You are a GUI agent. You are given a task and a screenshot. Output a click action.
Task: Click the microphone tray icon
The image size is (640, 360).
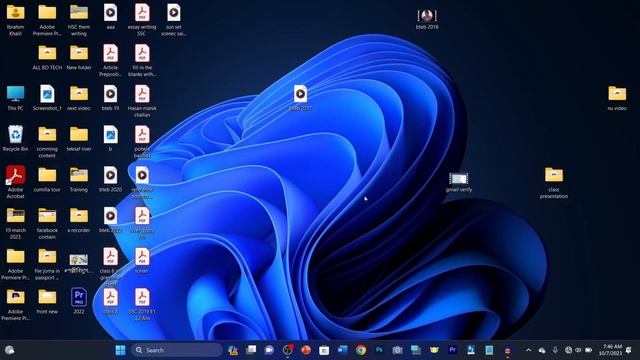[x=555, y=350]
